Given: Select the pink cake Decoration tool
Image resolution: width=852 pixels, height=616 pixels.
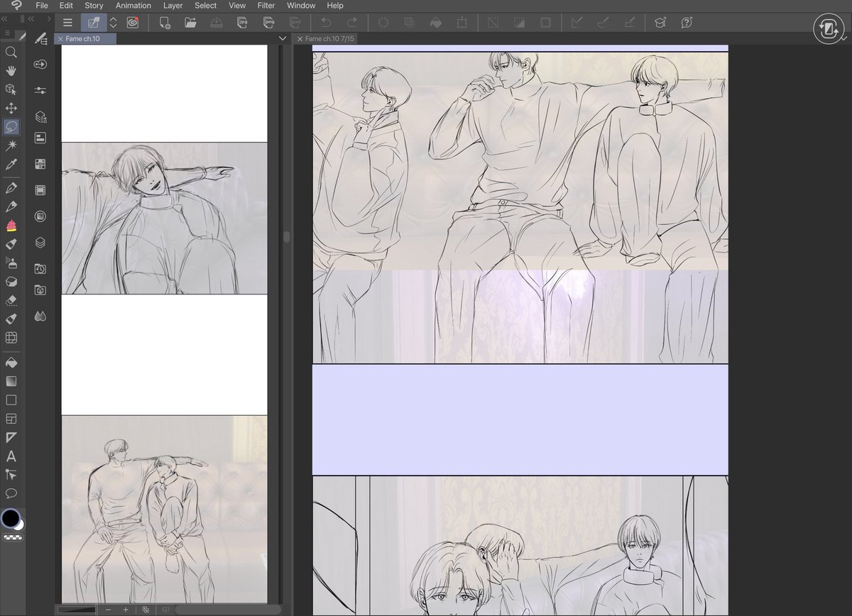Looking at the screenshot, I should click(11, 226).
